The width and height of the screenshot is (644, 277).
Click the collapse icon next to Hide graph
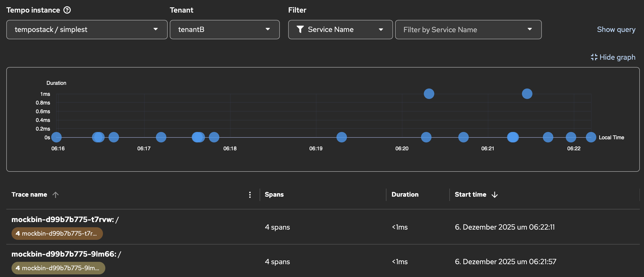[x=594, y=57]
